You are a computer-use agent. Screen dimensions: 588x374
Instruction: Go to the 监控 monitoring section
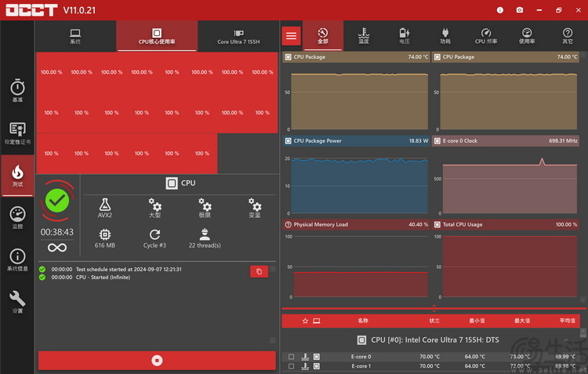point(17,217)
